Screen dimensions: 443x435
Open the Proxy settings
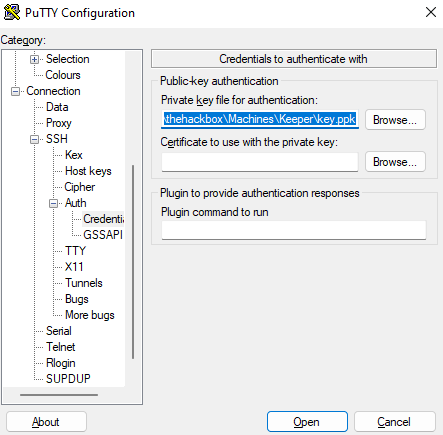tap(59, 123)
